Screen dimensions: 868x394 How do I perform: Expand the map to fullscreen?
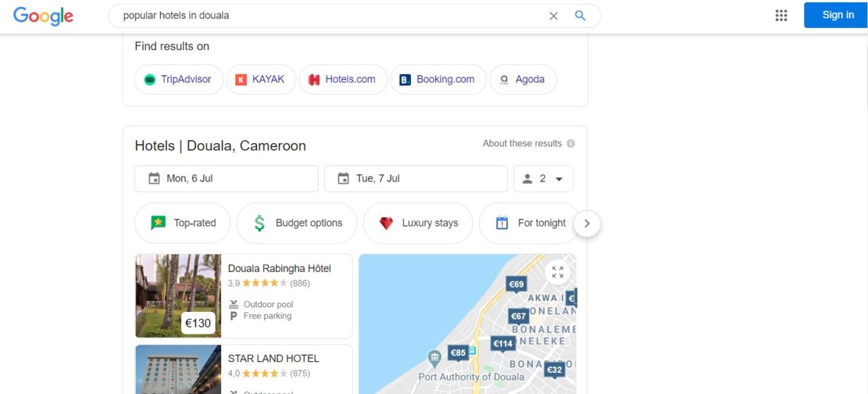(557, 272)
